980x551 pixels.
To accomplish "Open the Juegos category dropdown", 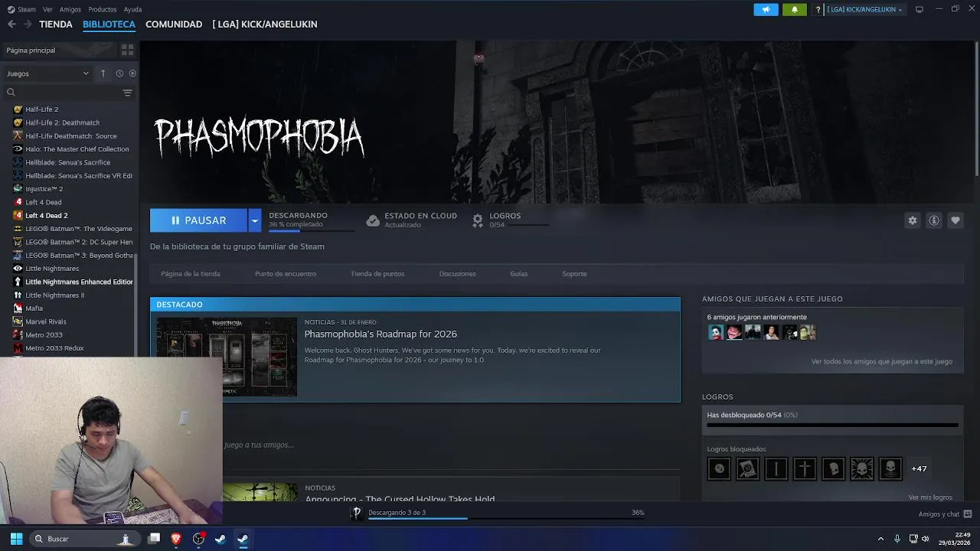I will [x=47, y=73].
